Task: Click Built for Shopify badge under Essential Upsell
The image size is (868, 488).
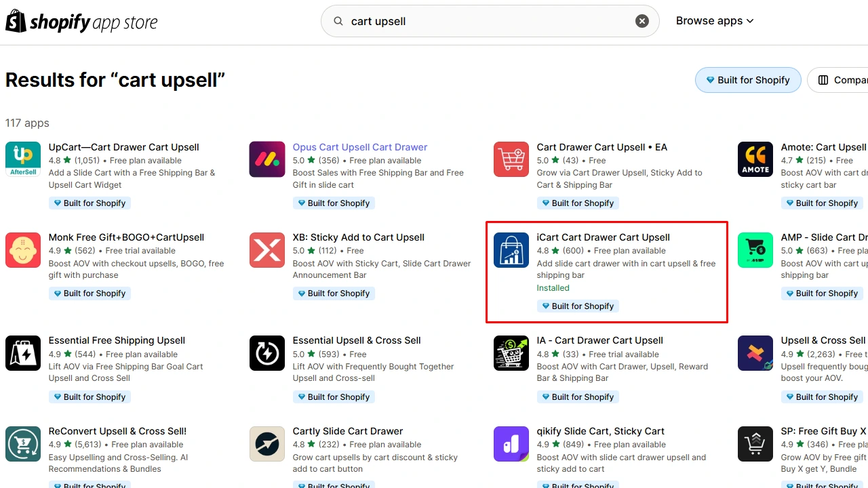Action: coord(333,397)
